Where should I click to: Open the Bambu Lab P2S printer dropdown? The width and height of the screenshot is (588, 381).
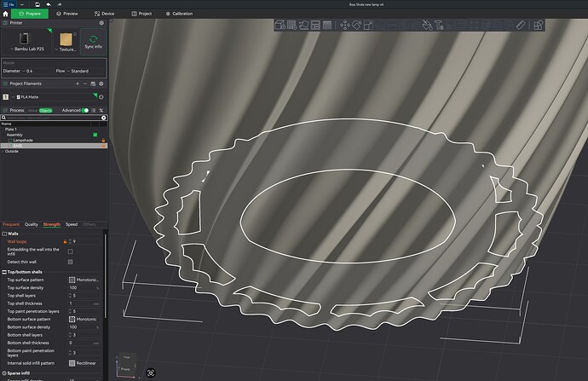[x=26, y=49]
